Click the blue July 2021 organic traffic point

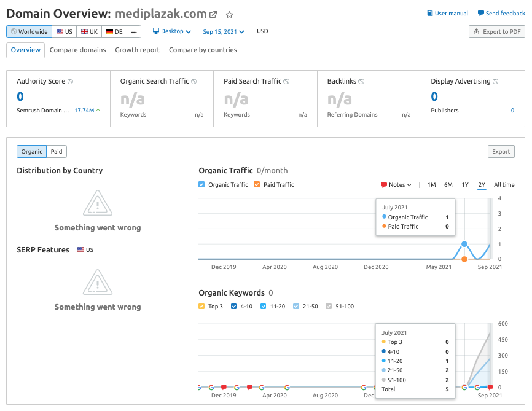pos(464,244)
